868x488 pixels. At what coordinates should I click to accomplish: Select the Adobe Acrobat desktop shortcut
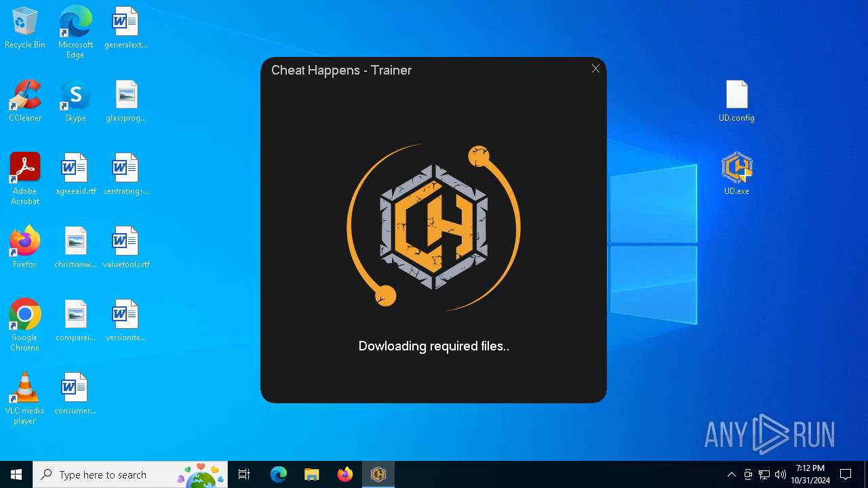tap(25, 179)
